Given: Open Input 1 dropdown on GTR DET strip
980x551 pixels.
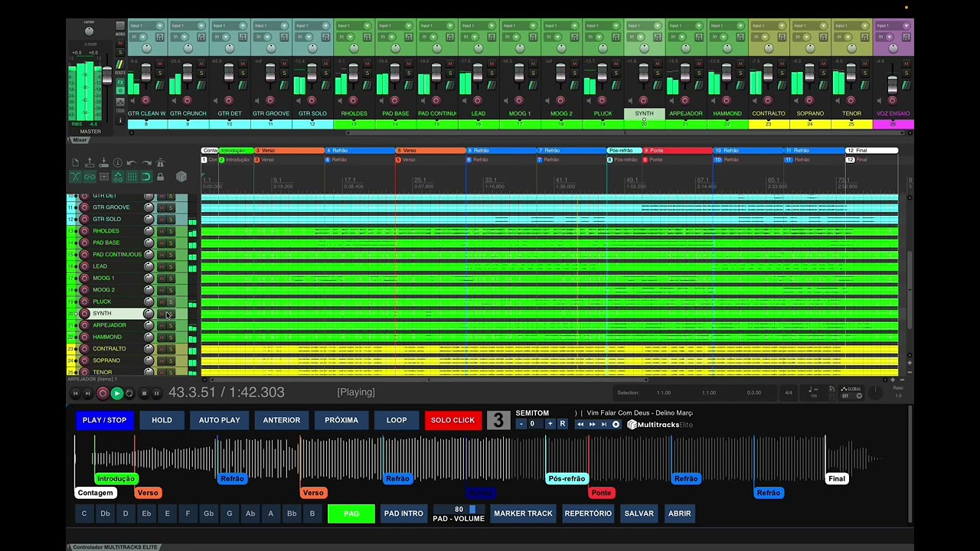Looking at the screenshot, I should click(230, 26).
